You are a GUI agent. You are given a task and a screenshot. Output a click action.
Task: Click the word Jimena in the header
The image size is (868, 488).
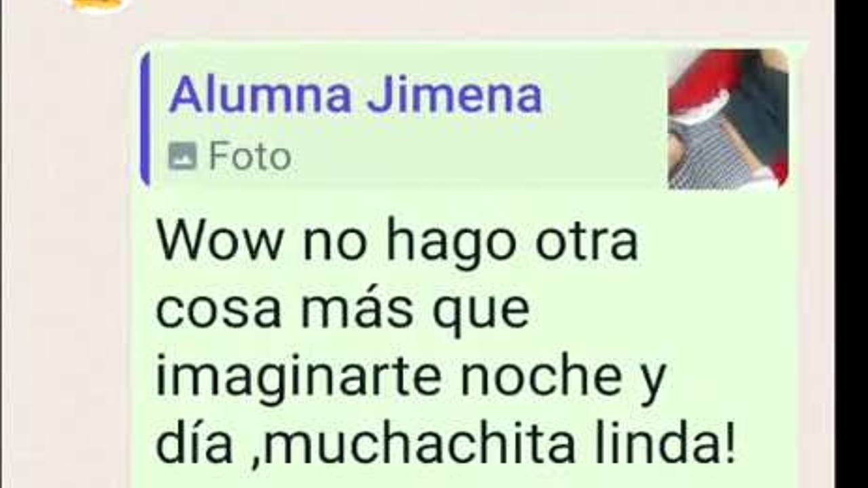[454, 96]
